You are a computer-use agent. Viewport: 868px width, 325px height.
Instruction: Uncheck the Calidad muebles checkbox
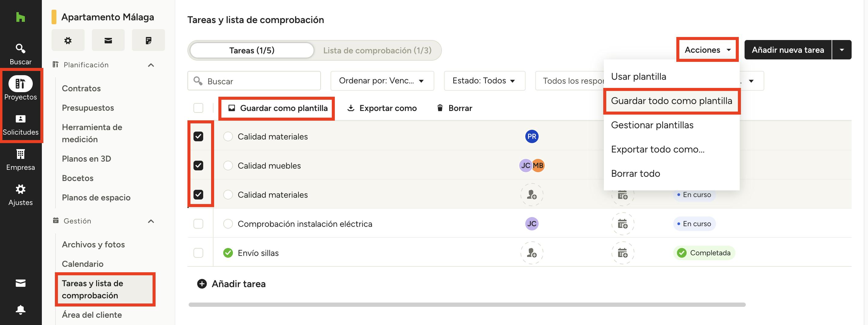coord(198,166)
